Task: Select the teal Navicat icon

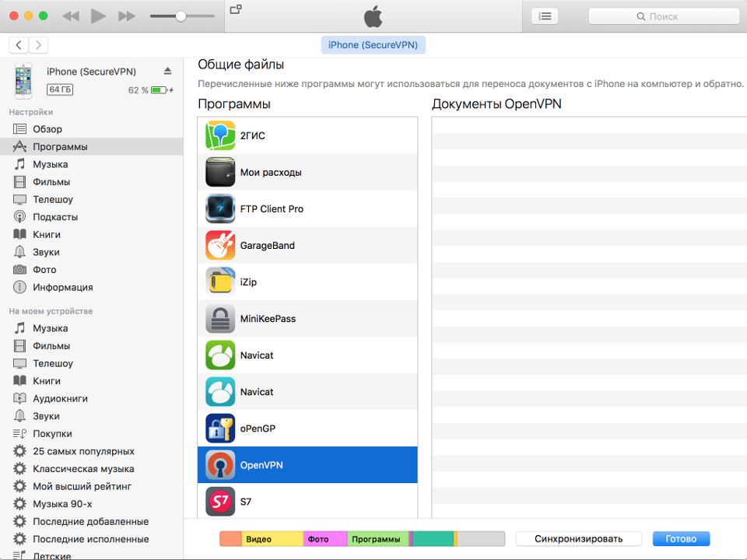Action: [220, 392]
